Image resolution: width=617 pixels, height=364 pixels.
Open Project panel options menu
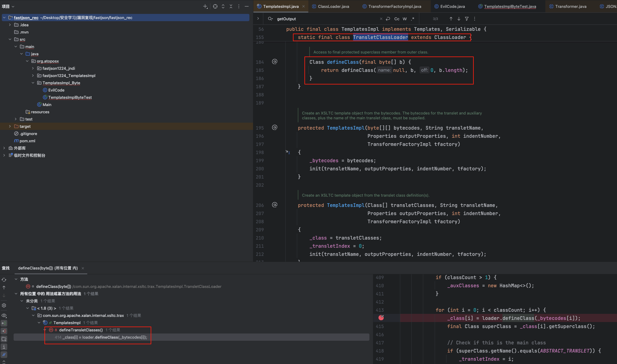coord(239,6)
